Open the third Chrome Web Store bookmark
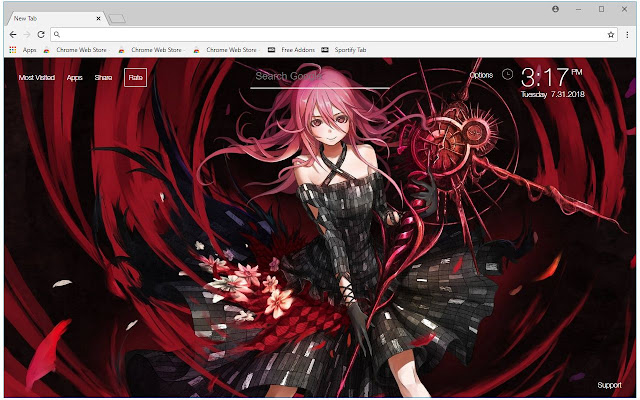 click(225, 50)
